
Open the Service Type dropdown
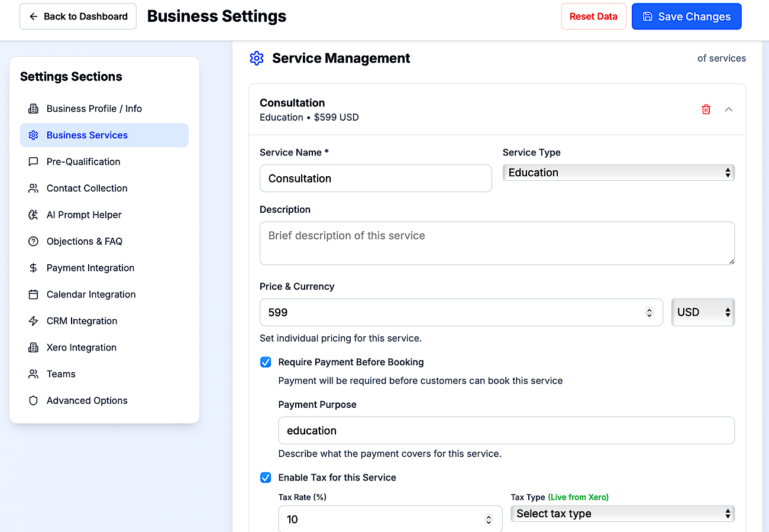[618, 172]
